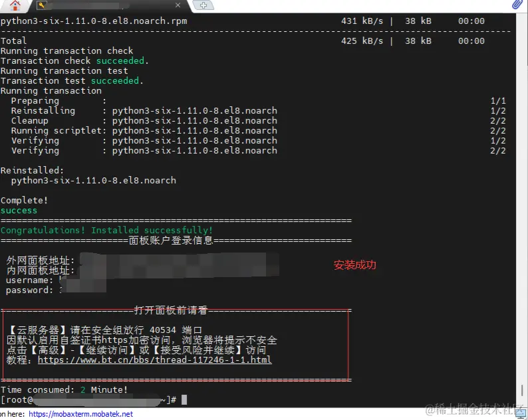Click 'Transaction test succeeded.' line
The width and height of the screenshot is (528, 420).
pyautogui.click(x=72, y=81)
